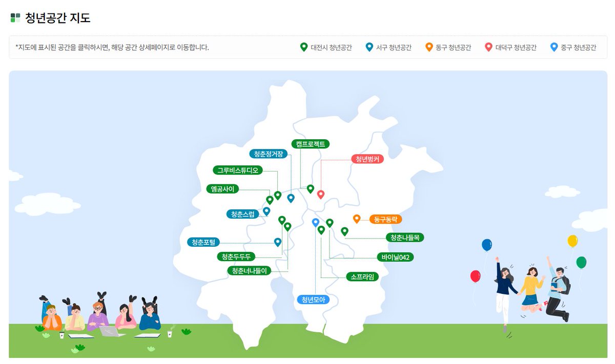Image resolution: width=615 pixels, height=364 pixels.
Task: Select the green pin linked to 청춘나들목
Action: click(x=344, y=231)
